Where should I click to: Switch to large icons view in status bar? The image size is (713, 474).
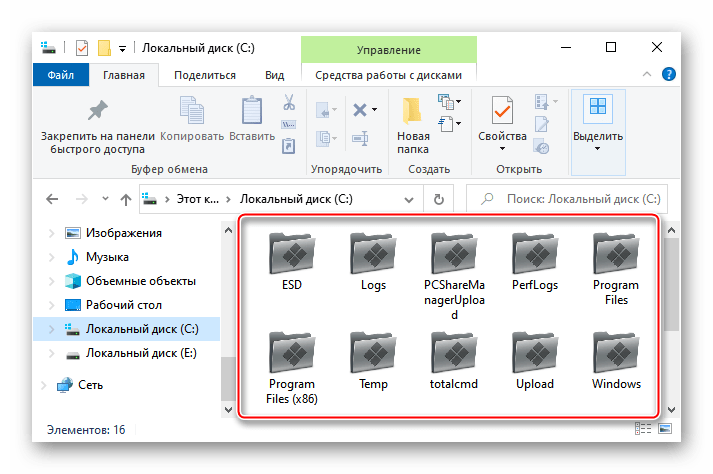click(665, 429)
